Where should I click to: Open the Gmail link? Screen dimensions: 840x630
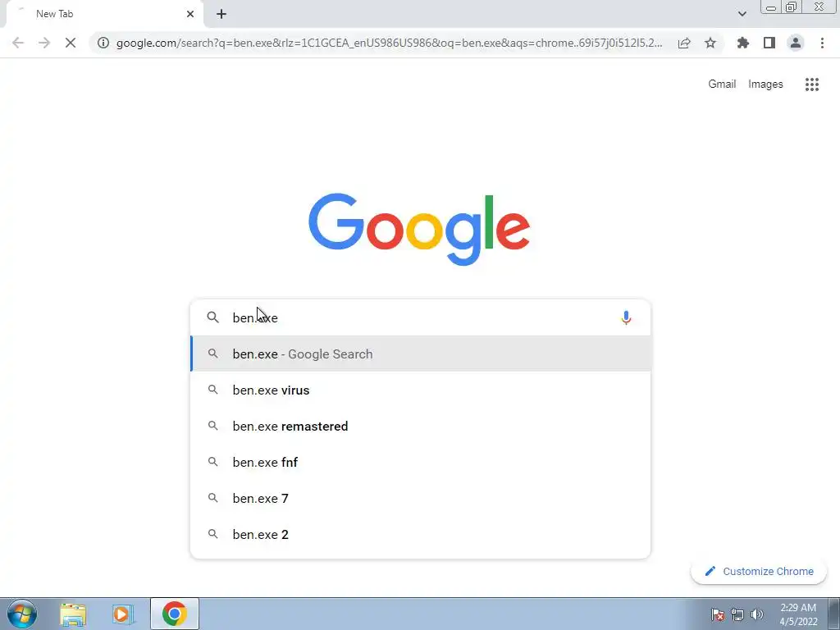722,84
